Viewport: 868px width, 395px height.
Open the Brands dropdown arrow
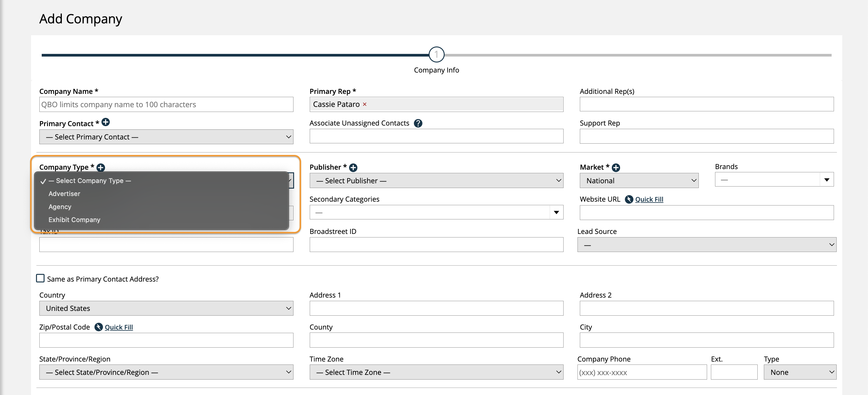(827, 180)
